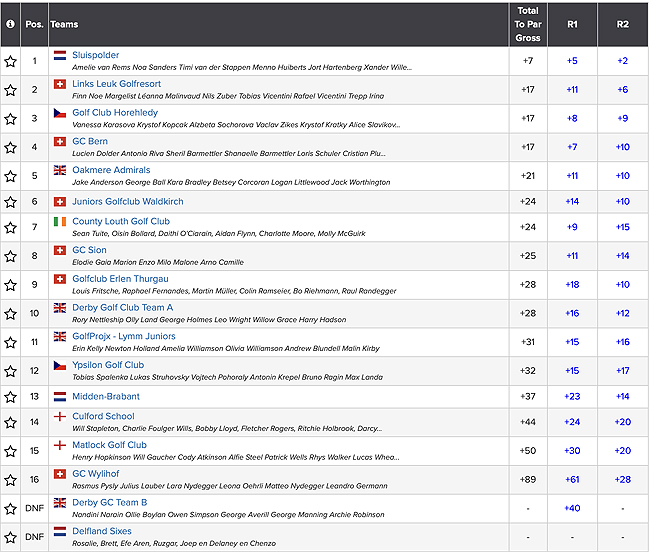
Task: Star the Matlock Golf Club row
Action: click(x=10, y=451)
